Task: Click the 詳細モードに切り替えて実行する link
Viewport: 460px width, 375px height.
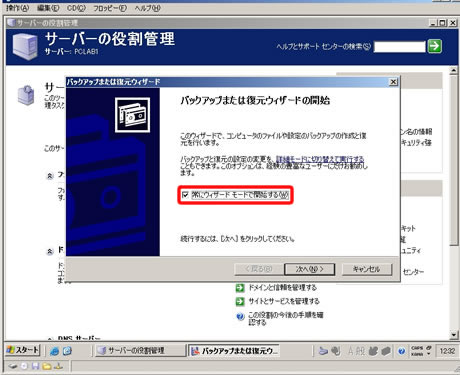Action: 320,159
